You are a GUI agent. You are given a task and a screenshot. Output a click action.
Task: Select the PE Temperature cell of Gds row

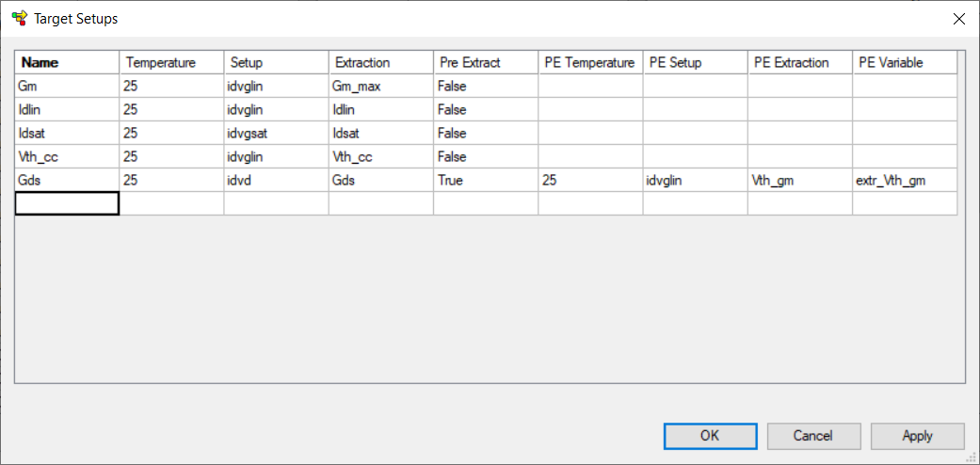590,180
